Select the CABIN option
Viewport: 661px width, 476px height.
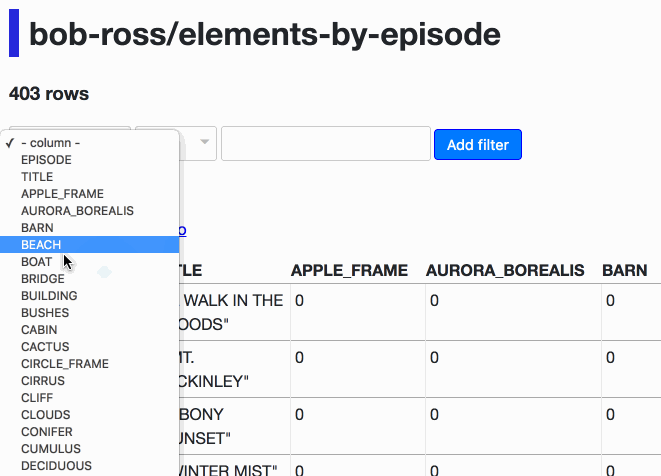click(x=89, y=330)
